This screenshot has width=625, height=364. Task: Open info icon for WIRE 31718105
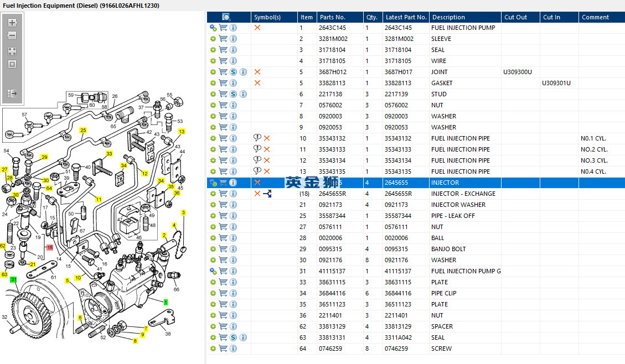point(233,61)
